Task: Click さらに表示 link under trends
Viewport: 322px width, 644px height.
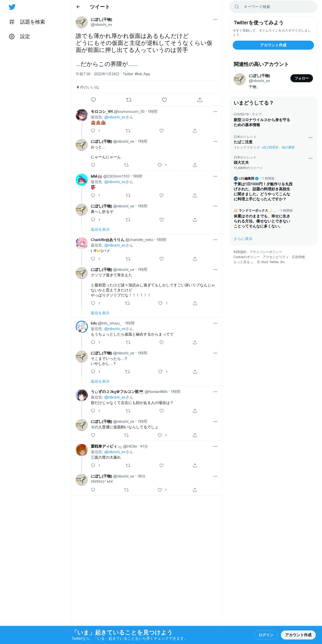Action: [243, 239]
